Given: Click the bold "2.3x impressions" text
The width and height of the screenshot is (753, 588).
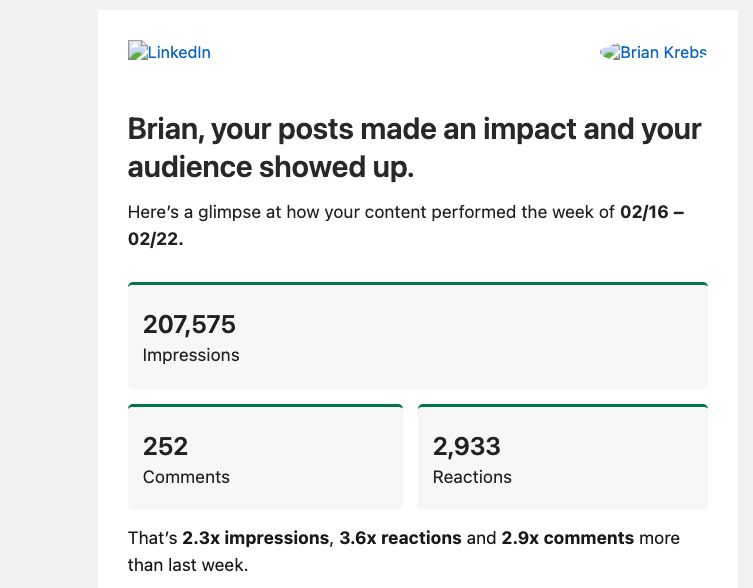Looking at the screenshot, I should tap(256, 538).
